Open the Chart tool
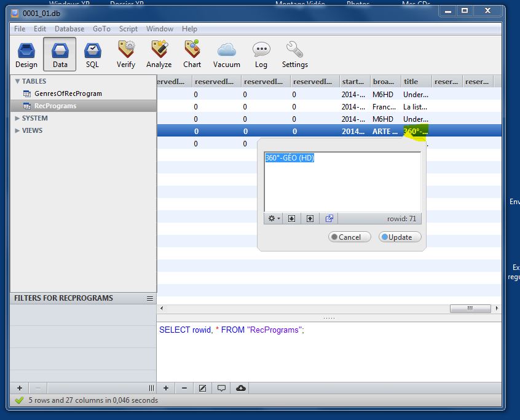 [x=192, y=54]
